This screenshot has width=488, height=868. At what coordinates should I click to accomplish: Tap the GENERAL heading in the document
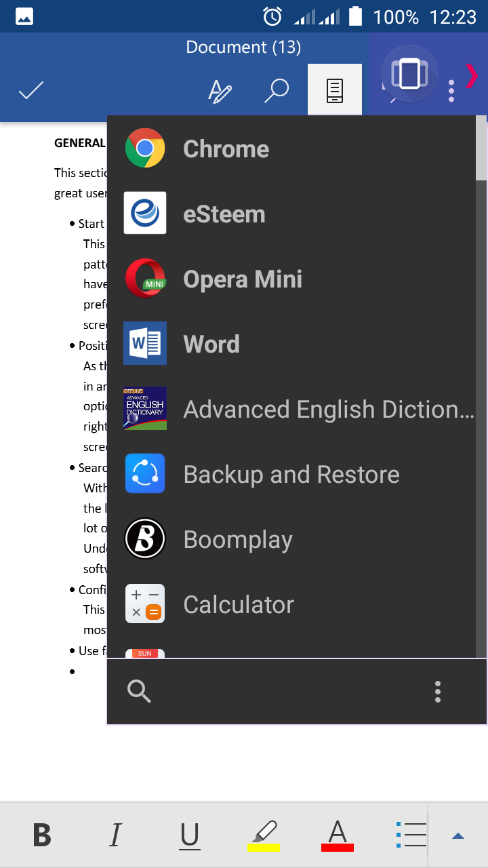coord(80,143)
